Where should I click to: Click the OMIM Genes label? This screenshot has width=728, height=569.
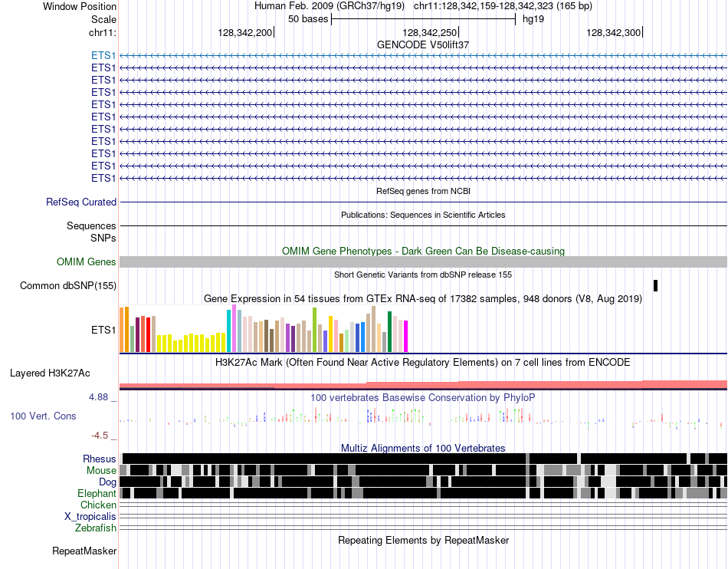coord(86,262)
